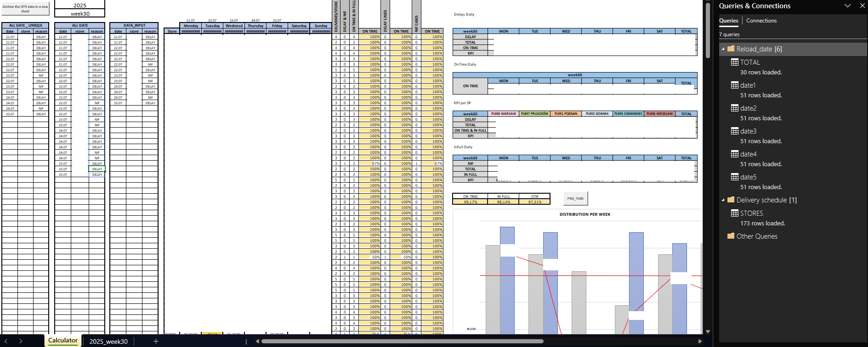Switch to the Connections tab
The height and width of the screenshot is (347, 868).
point(761,21)
